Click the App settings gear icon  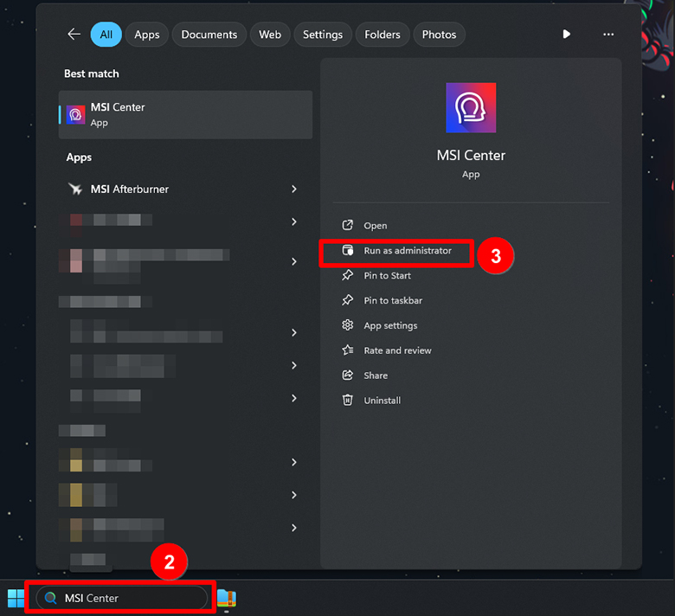click(347, 325)
